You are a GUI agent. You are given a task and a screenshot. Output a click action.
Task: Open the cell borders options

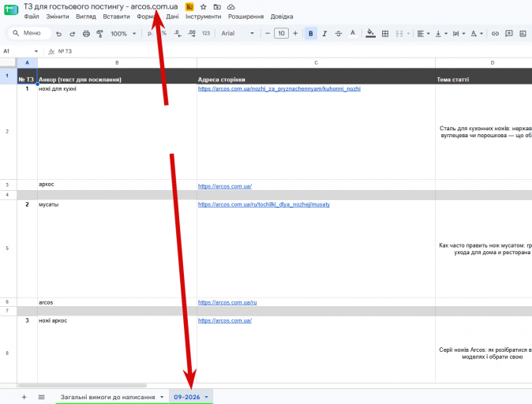tap(385, 33)
